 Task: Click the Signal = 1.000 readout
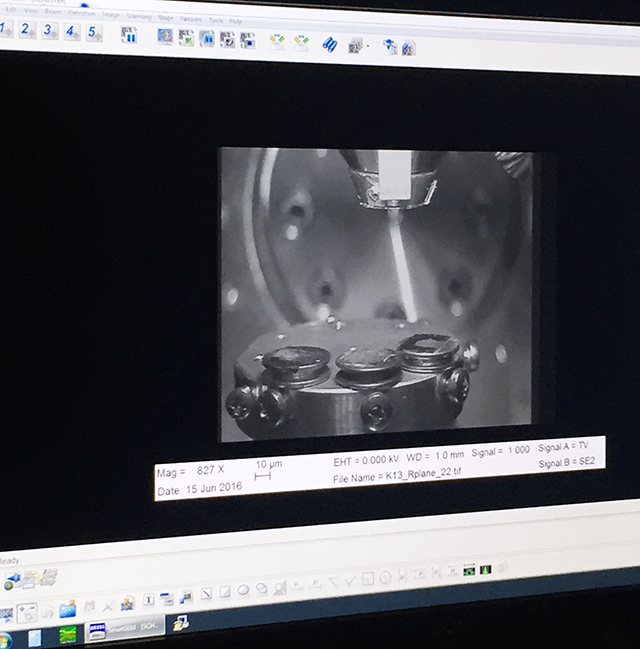point(500,451)
